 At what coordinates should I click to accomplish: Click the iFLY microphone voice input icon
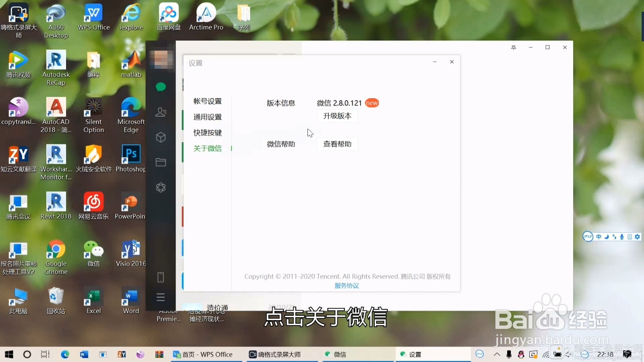tap(622, 237)
